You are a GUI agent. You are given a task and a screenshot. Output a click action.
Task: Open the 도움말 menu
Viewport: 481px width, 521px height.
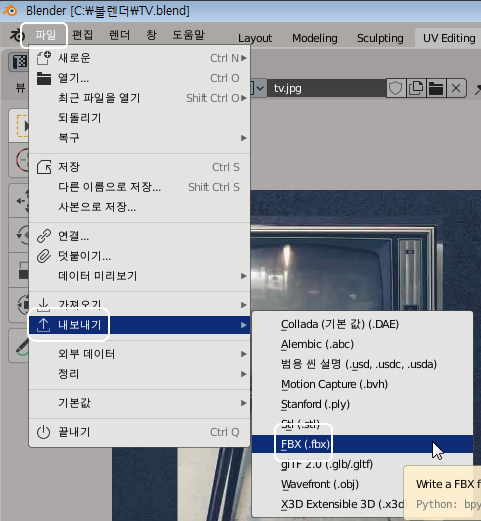click(x=188, y=35)
